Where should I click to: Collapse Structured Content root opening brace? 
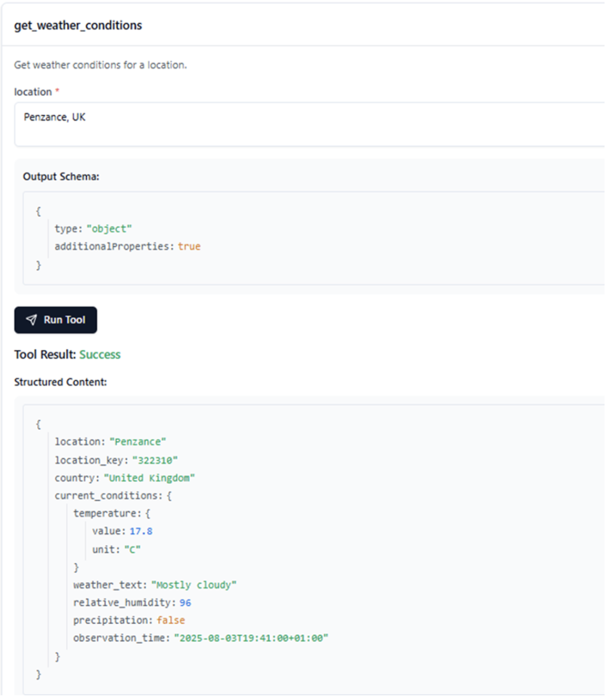(38, 424)
